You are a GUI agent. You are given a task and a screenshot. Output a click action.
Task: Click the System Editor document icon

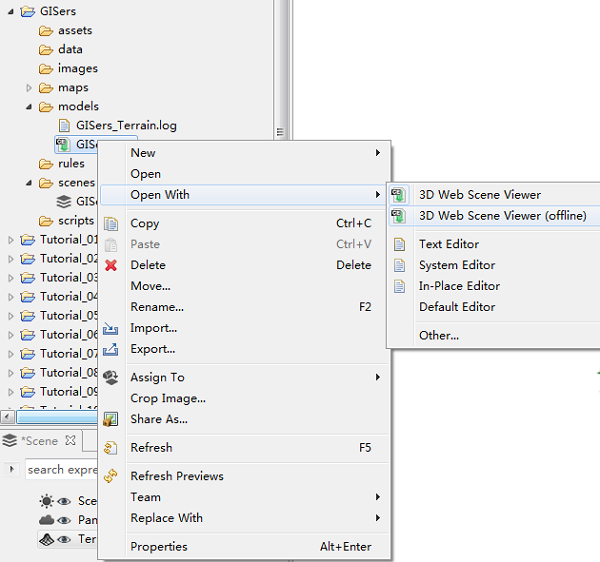click(399, 265)
